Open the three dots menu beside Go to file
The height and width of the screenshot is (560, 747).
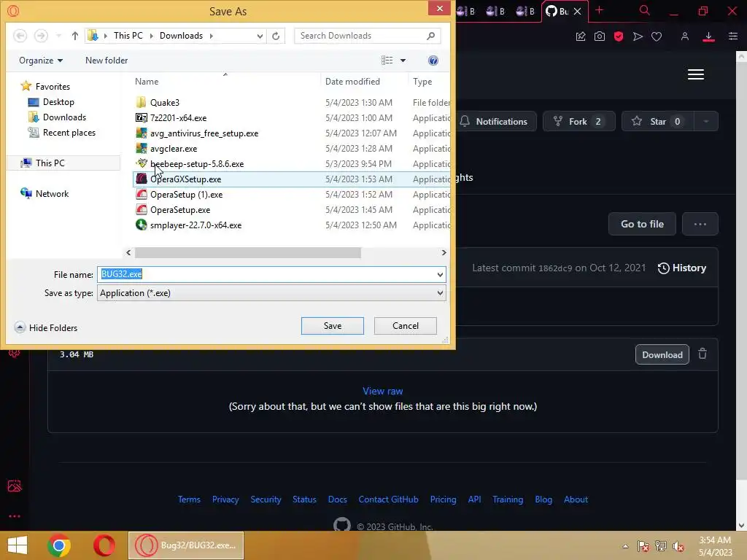tap(700, 224)
